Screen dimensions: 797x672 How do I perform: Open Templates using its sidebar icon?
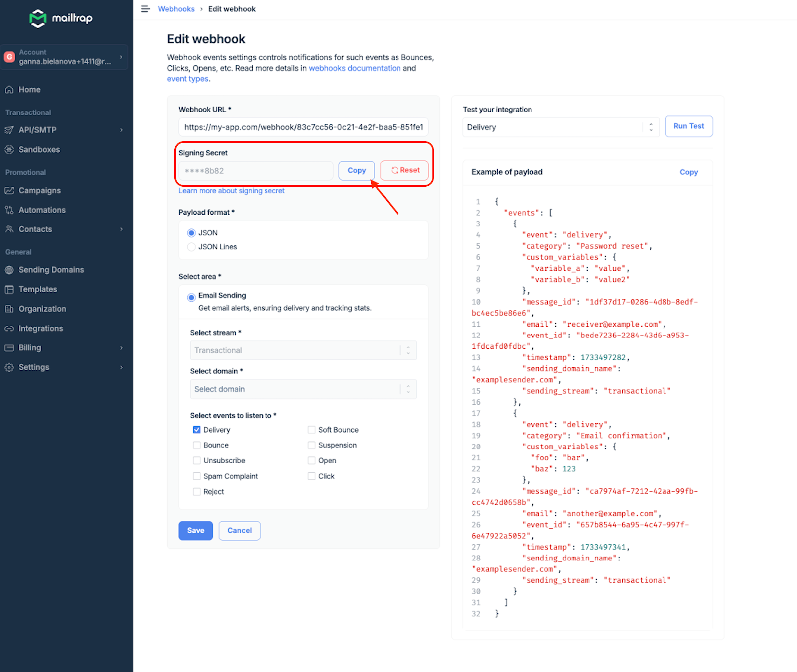click(9, 289)
